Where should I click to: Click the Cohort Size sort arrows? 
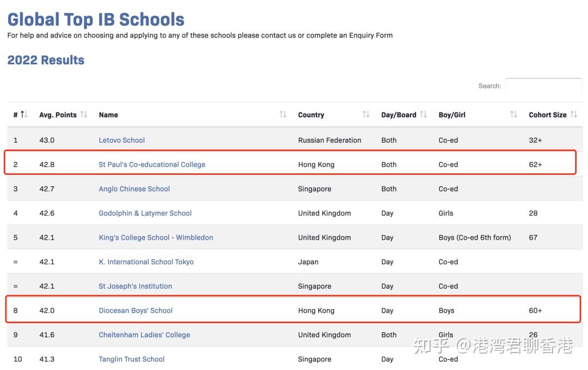point(575,114)
